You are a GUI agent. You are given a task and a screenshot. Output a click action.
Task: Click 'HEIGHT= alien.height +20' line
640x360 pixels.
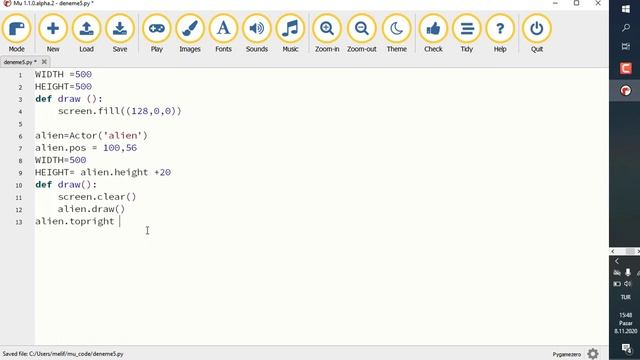[x=103, y=172]
